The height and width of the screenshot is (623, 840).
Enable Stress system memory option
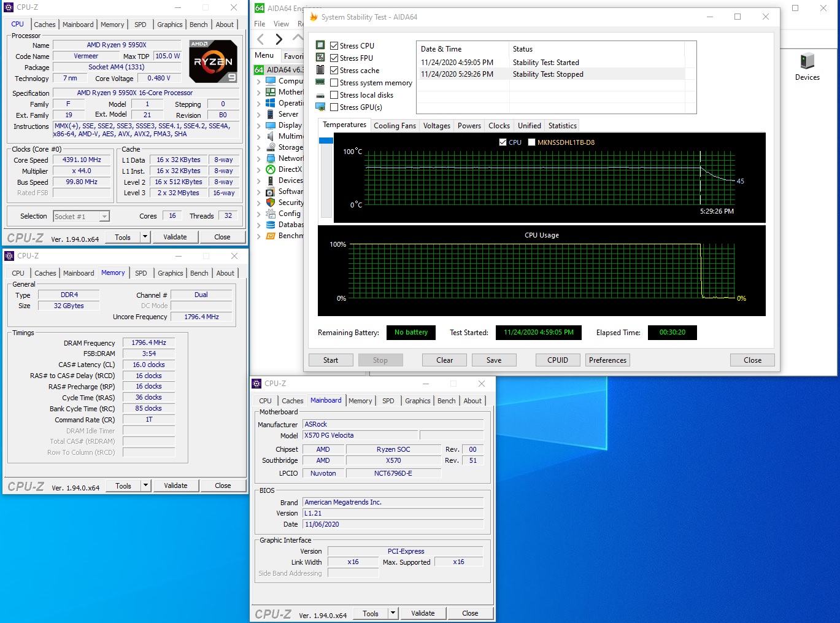click(334, 83)
